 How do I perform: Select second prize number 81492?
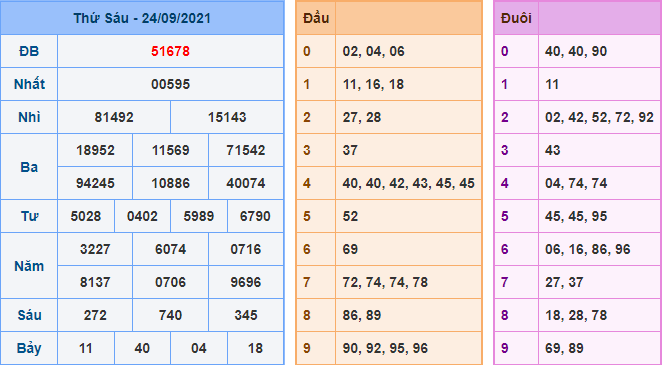click(x=114, y=117)
